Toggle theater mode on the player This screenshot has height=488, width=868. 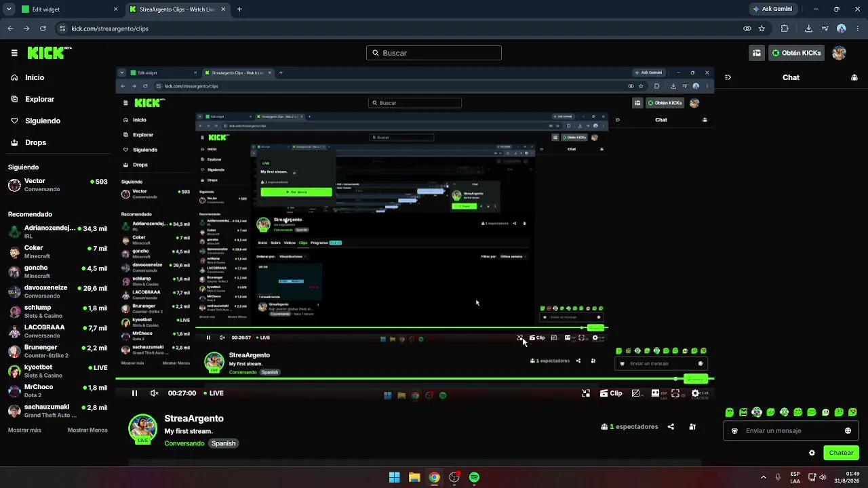(x=655, y=393)
